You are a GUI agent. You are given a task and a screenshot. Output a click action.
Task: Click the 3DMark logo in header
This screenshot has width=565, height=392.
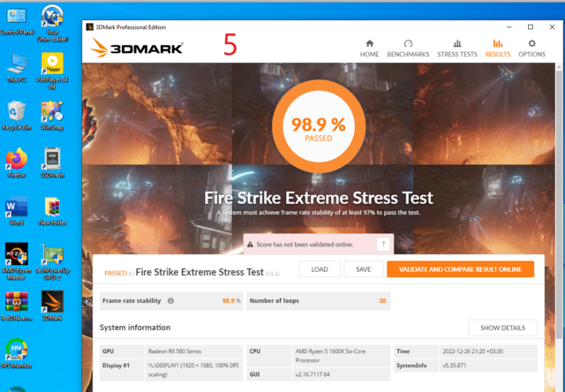pos(137,47)
